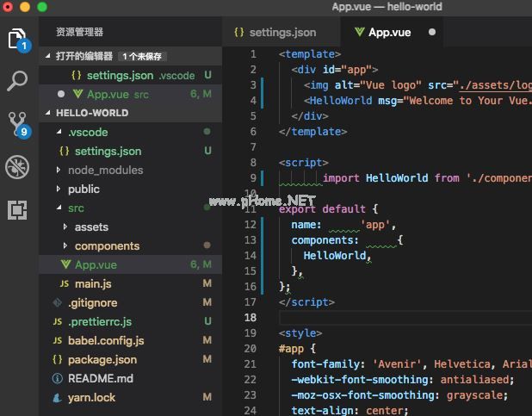Click the 资源管理器 explorer title
This screenshot has width=532, height=416.
80,32
